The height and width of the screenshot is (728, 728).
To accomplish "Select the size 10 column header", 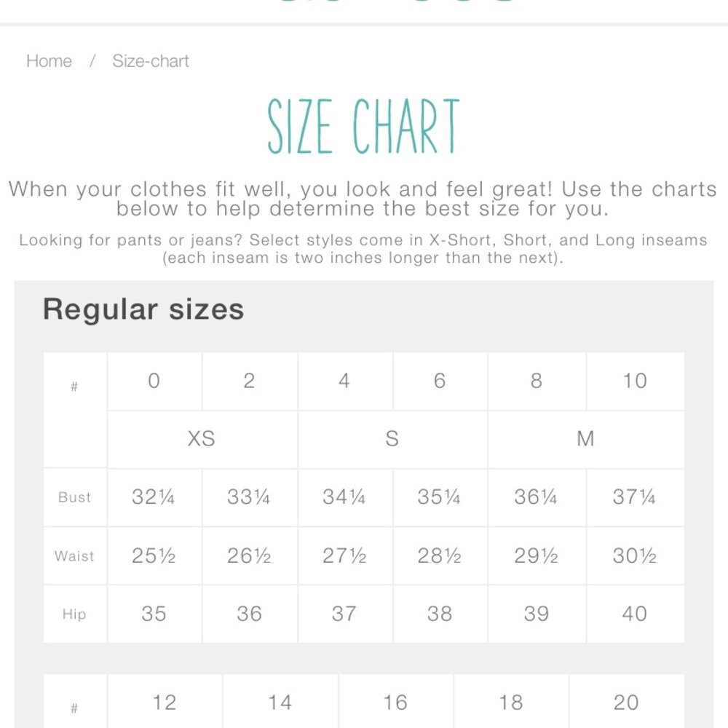I will (635, 381).
